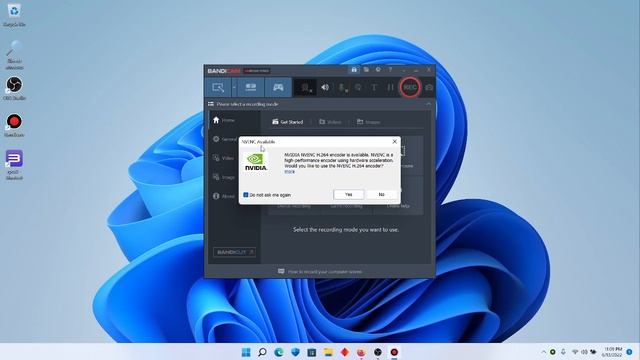This screenshot has width=640, height=360.
Task: Open the General settings sidebar item
Action: coord(224,139)
